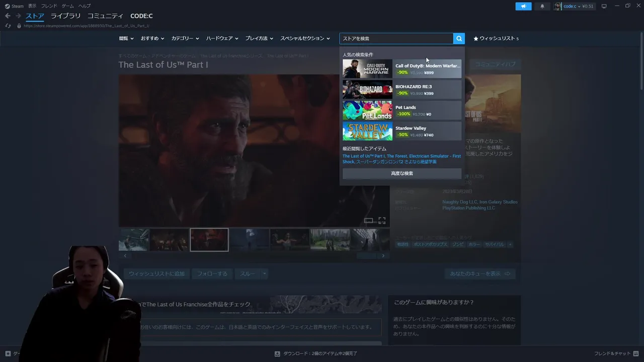The width and height of the screenshot is (644, 362).
Task: Click the Steam logo menu
Action: pos(15,6)
